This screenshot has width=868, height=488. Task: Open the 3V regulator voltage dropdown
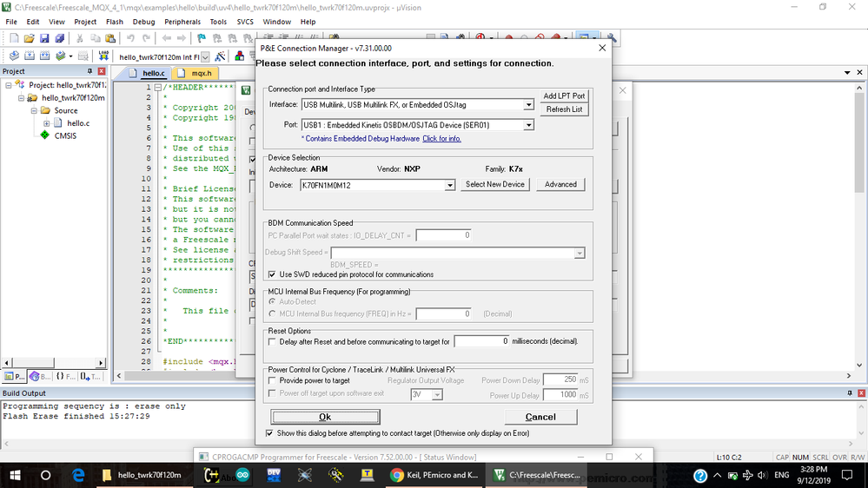(x=437, y=394)
